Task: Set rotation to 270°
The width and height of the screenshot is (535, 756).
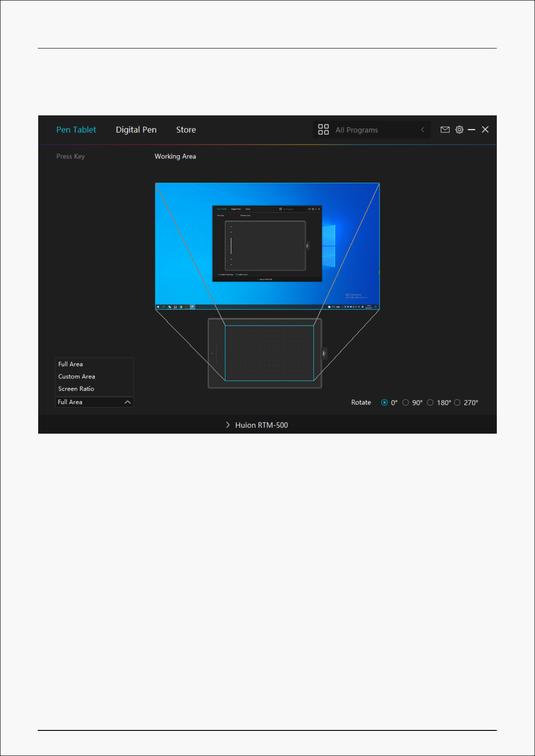Action: point(457,403)
